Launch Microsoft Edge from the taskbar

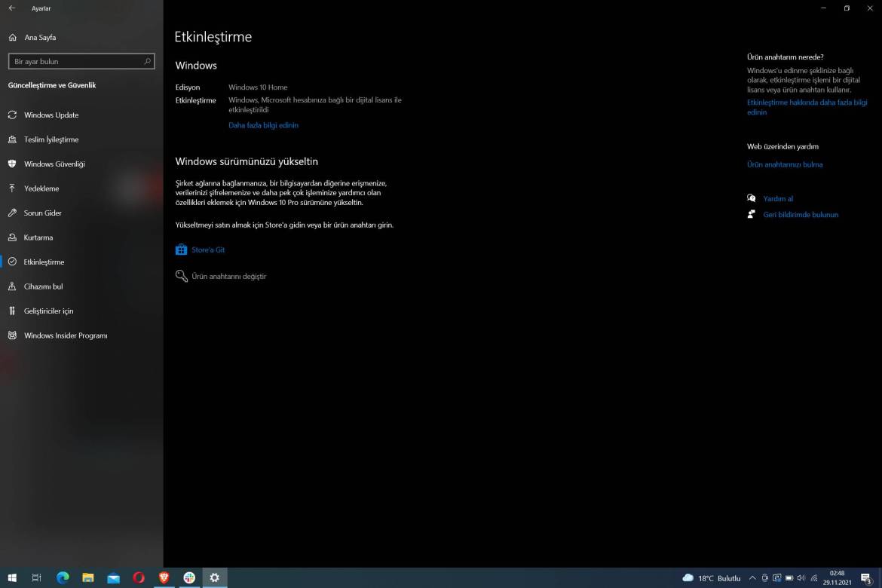pos(63,577)
